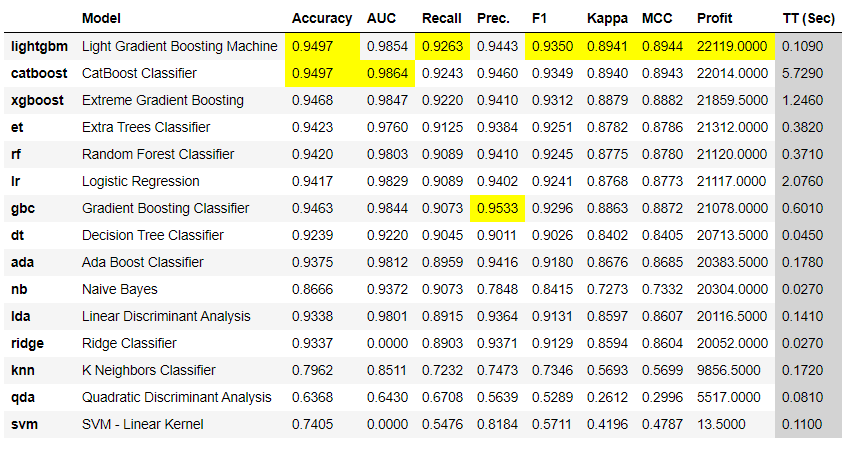
Task: Click the decision tree TT value 0.0450
Action: tap(802, 235)
